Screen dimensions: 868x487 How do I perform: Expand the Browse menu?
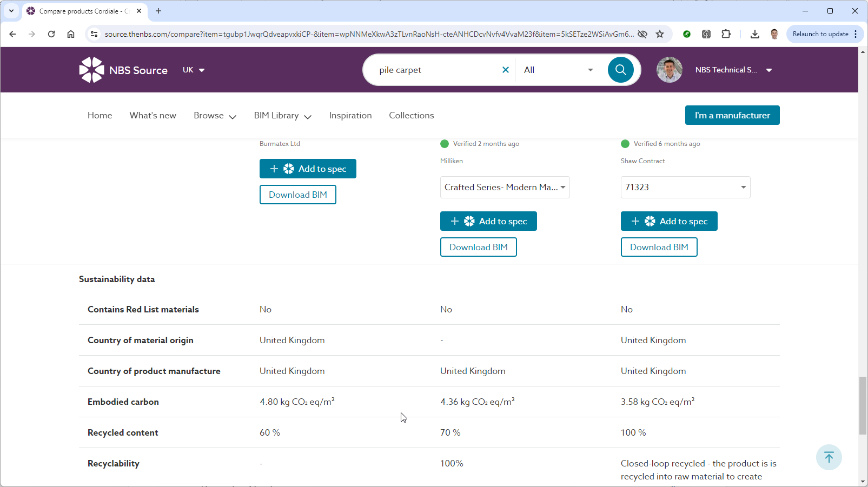(215, 116)
